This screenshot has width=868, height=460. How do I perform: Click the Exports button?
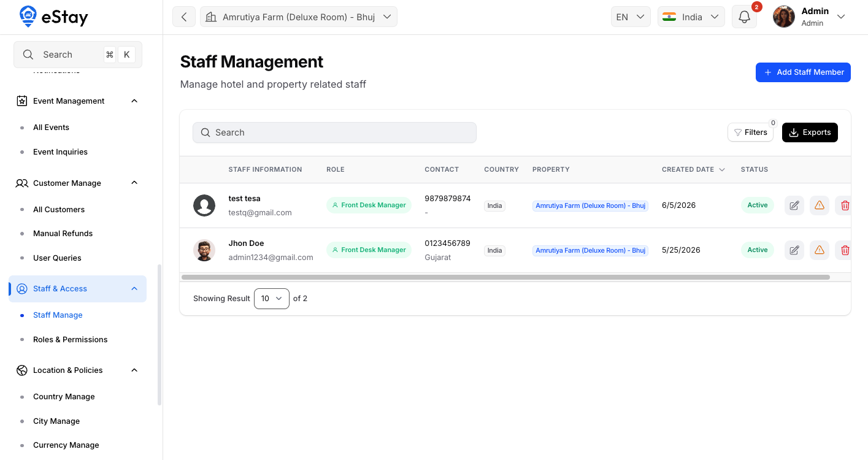pyautogui.click(x=810, y=132)
